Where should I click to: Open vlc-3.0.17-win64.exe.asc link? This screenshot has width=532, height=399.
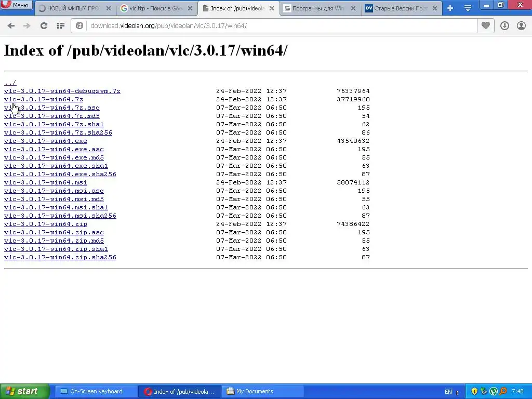coord(54,149)
